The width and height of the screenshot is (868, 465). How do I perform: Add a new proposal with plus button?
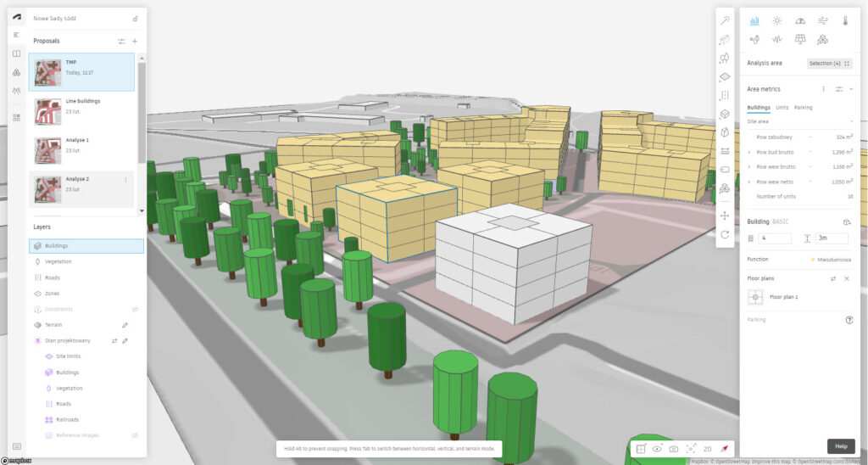click(135, 41)
